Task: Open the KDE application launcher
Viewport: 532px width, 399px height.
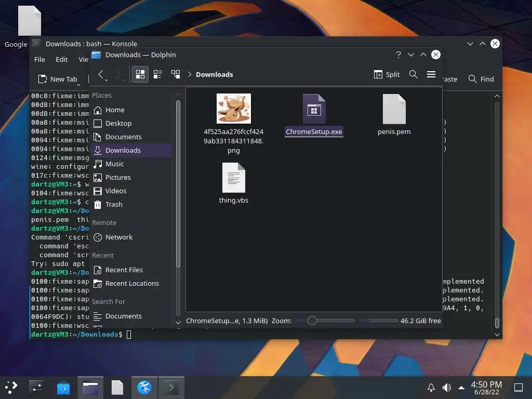Action: coord(11,388)
